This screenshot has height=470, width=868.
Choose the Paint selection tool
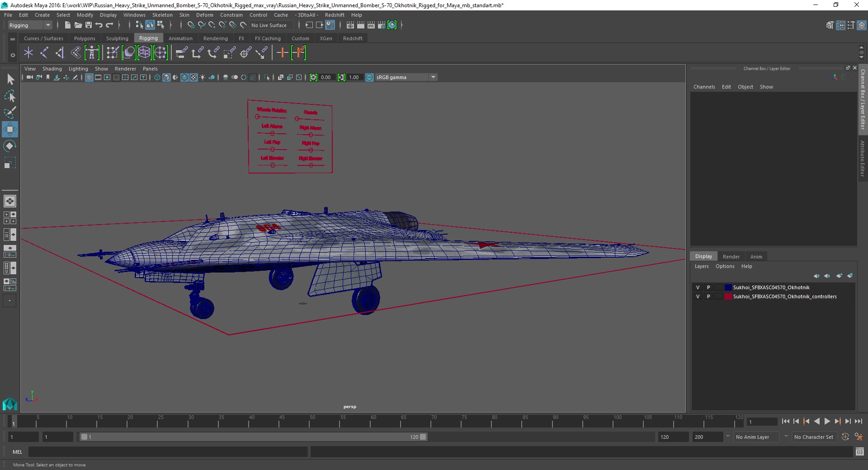pos(10,113)
